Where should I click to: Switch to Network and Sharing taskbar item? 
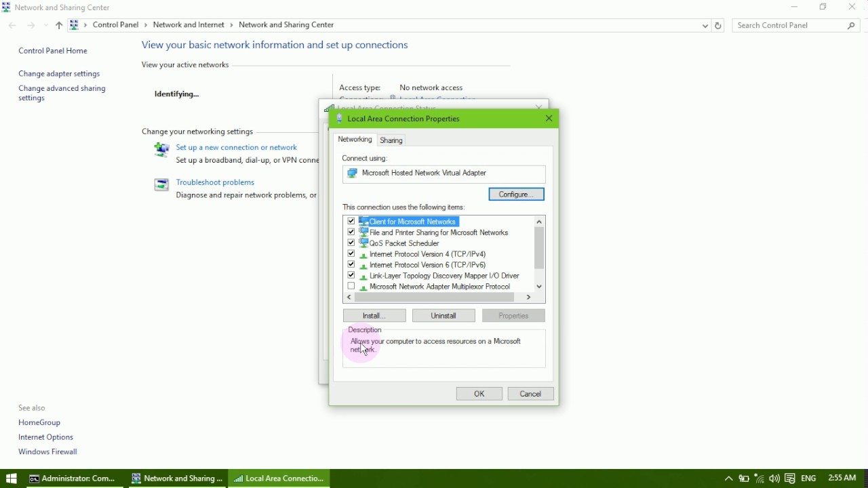[x=176, y=479]
